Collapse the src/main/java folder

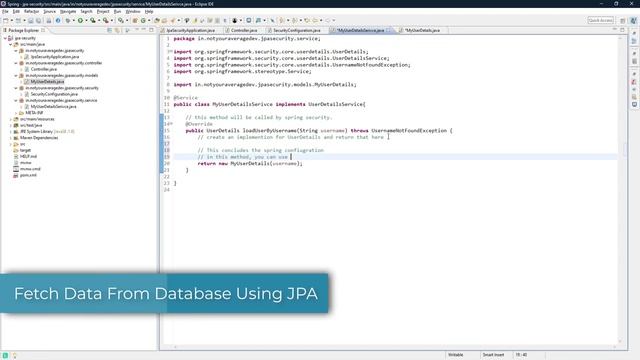point(11,44)
